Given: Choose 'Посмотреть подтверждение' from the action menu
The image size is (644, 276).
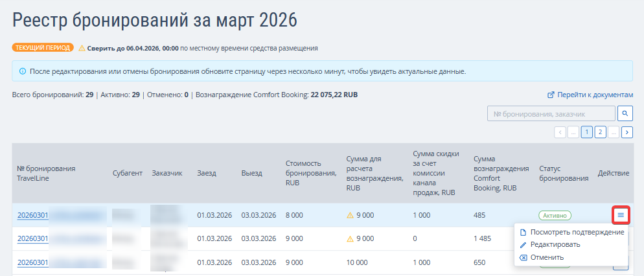Looking at the screenshot, I should tap(577, 232).
